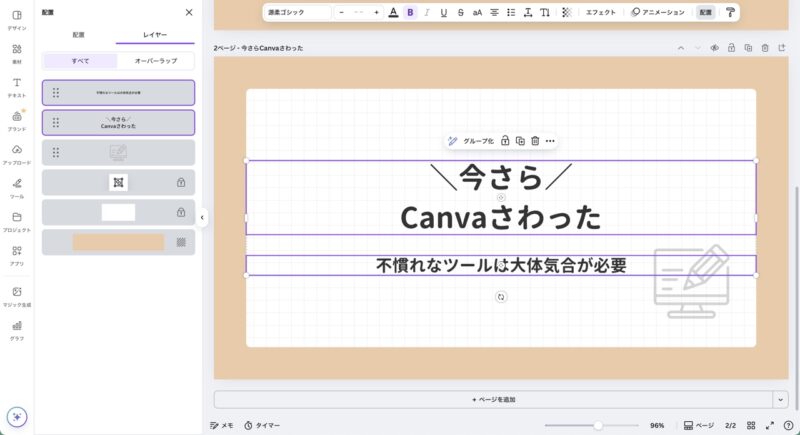Lock page 2 from page header
This screenshot has width=800, height=435.
click(731, 48)
